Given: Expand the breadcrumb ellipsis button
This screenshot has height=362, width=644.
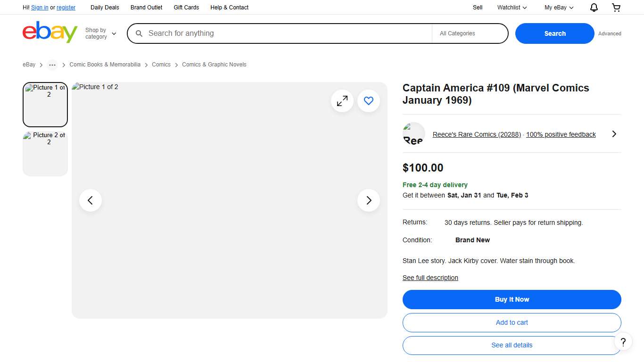Looking at the screenshot, I should (x=52, y=65).
